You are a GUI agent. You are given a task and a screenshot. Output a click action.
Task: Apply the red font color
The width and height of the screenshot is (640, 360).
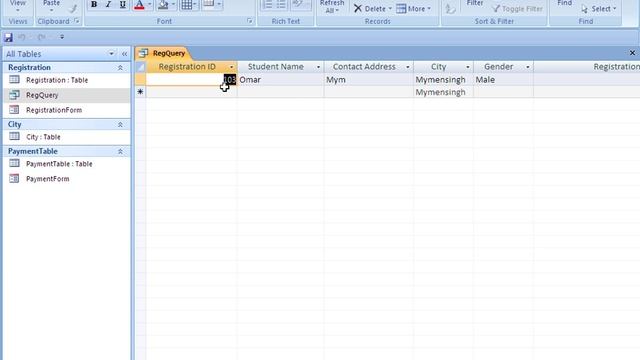click(139, 4)
